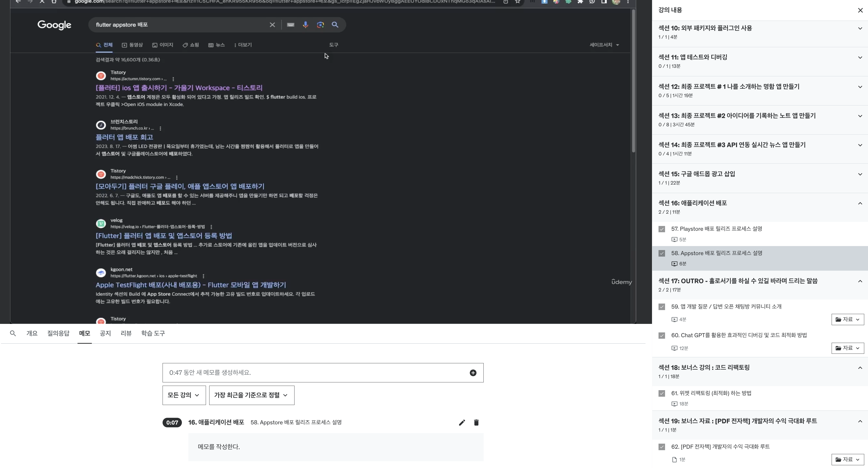
Task: Open 'Apple TestFlight 배포(사내 배포용)' result link
Action: 191,285
